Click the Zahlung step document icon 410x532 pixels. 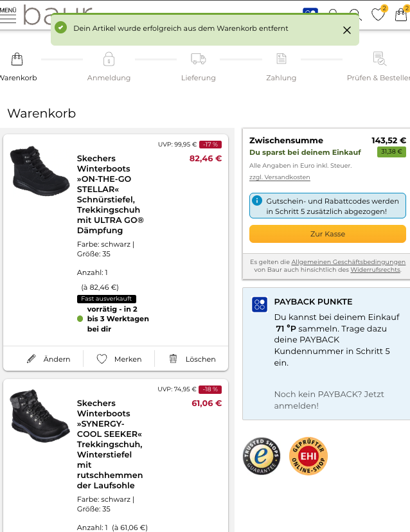tap(281, 59)
